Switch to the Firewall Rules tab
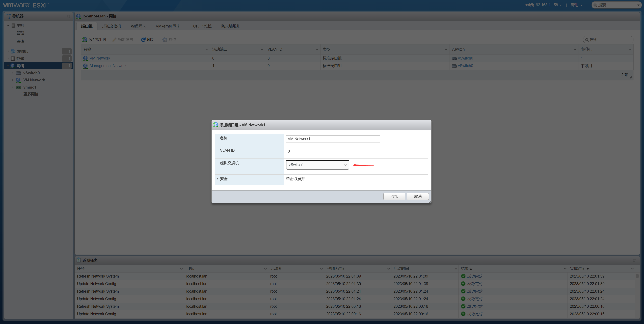The height and width of the screenshot is (324, 644). pos(230,26)
